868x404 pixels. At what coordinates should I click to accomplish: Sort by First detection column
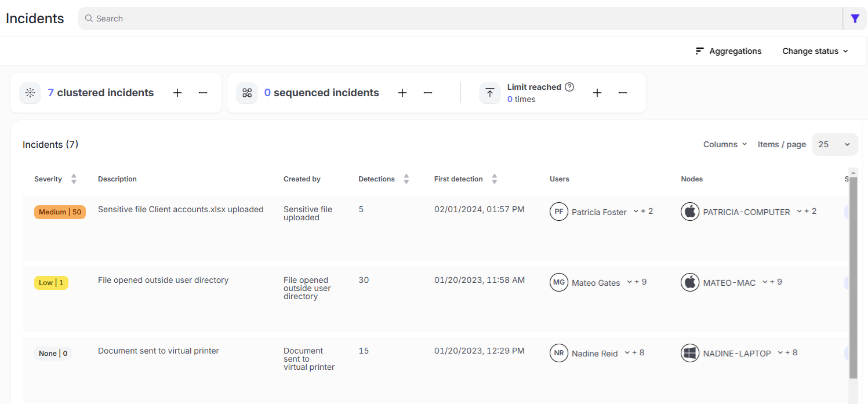tap(494, 179)
